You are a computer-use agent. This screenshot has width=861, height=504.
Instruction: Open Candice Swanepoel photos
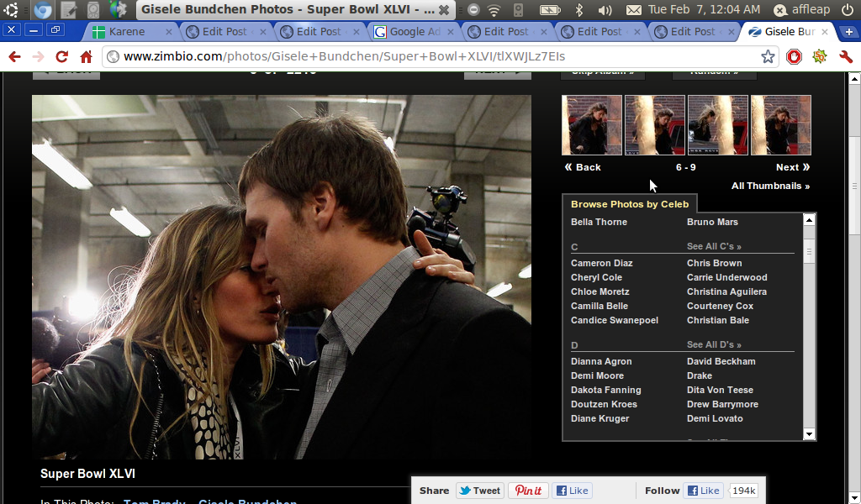point(615,320)
